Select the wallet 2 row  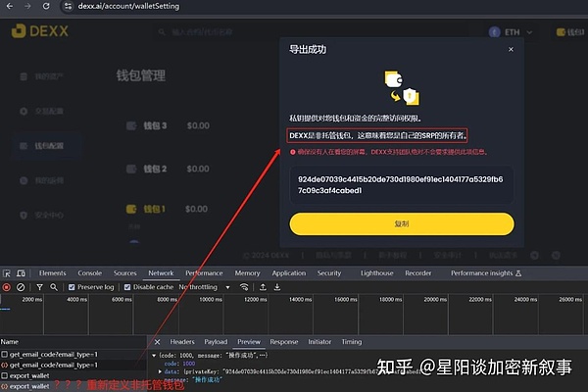(168, 169)
